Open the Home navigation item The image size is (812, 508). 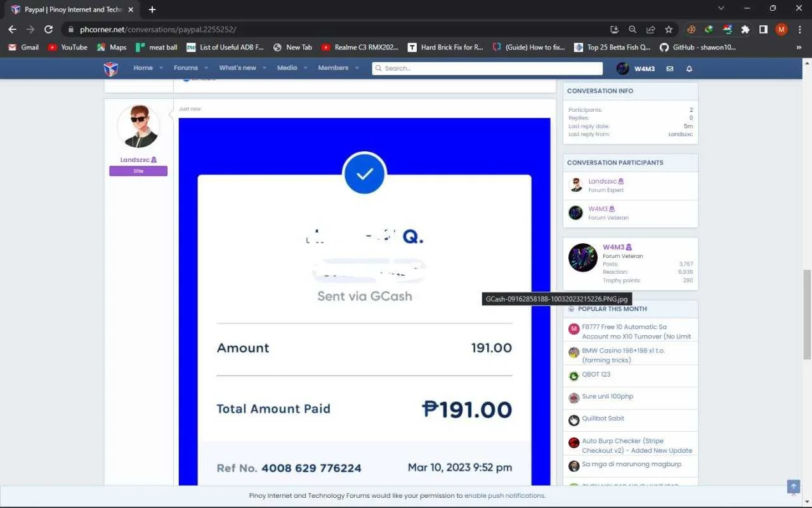pos(143,68)
